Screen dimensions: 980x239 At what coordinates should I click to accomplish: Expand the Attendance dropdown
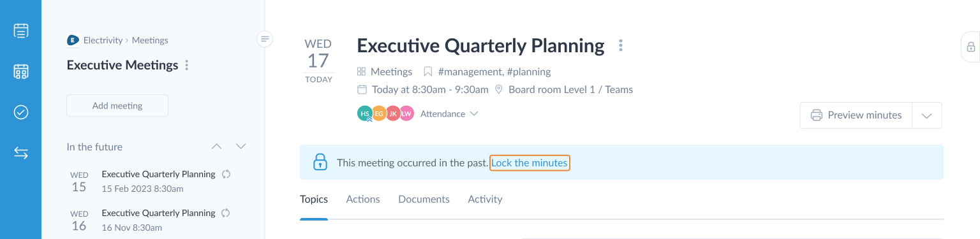click(449, 114)
